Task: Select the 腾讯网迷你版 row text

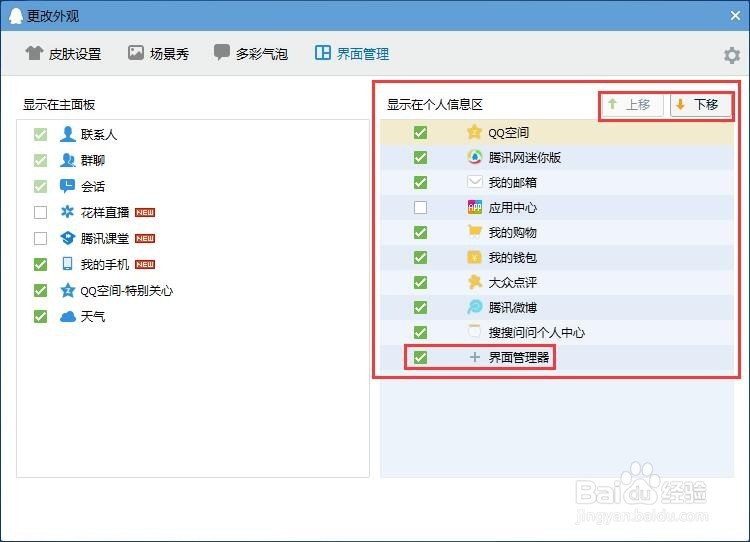Action: 525,157
